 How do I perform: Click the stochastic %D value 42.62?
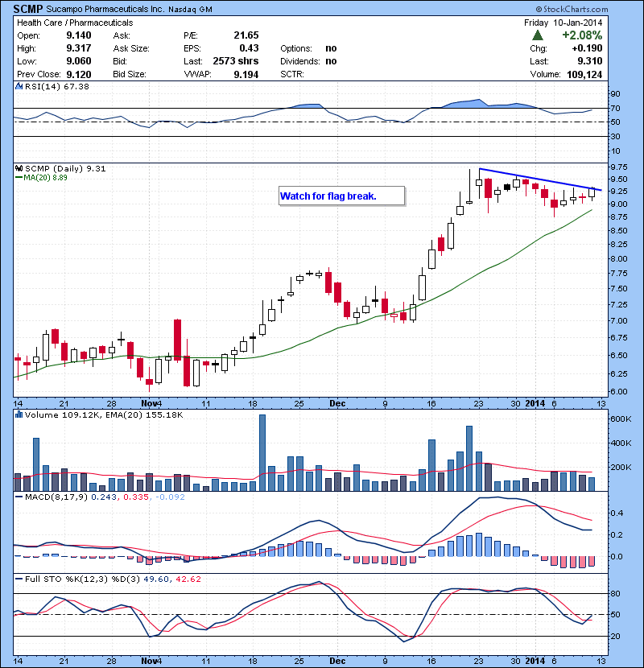click(188, 579)
